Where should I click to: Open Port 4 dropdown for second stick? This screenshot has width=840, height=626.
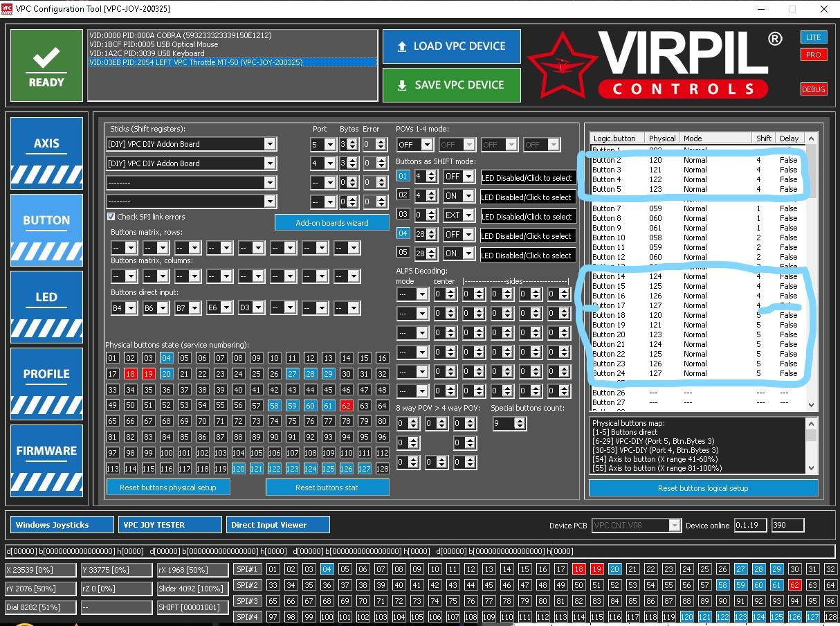tap(329, 163)
